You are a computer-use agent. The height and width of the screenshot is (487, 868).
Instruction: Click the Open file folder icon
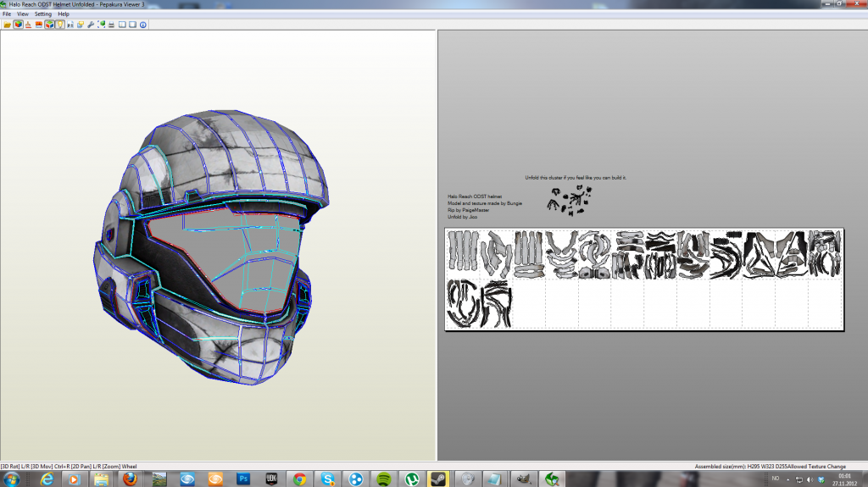[7, 25]
